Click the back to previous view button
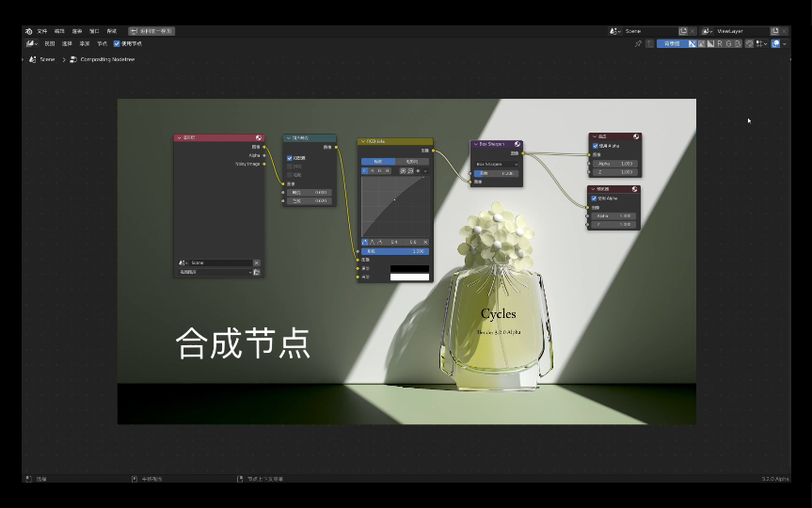812x508 pixels. pyautogui.click(x=151, y=32)
